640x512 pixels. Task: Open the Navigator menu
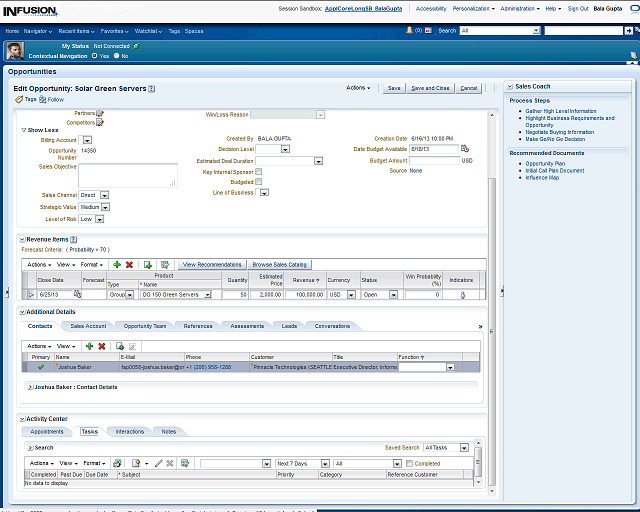coord(38,31)
